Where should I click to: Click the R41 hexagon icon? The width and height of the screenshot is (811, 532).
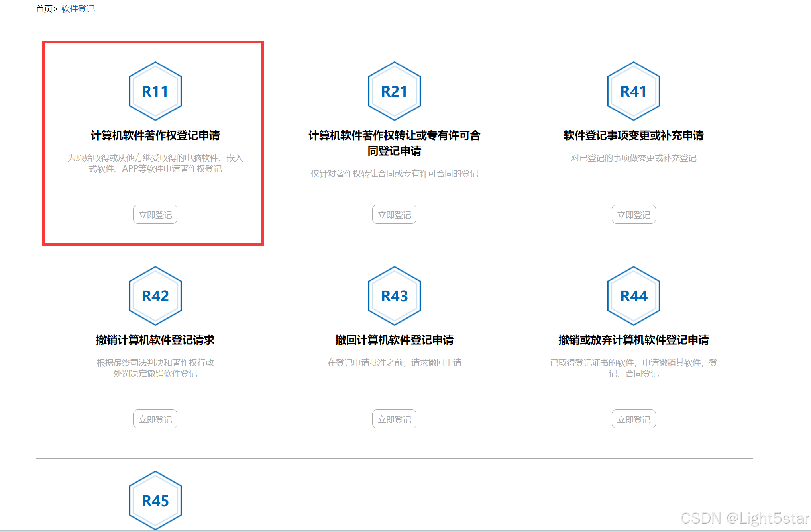[633, 91]
